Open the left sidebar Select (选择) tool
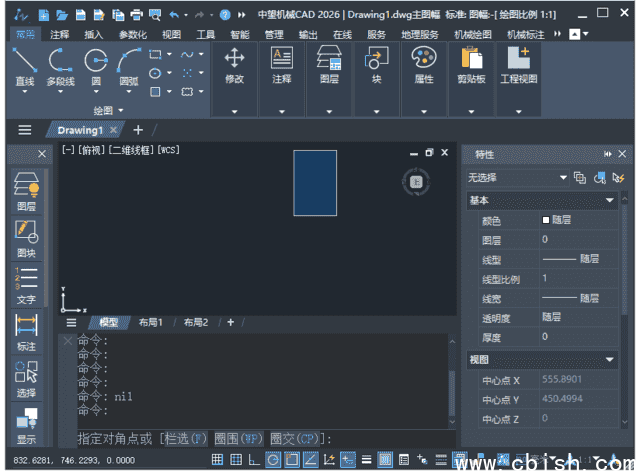The image size is (640, 475). [27, 379]
